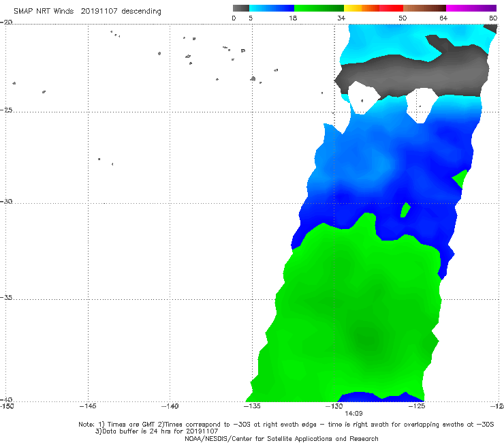This screenshot has height=443, width=504.
Task: Click the colorbar label '64'
Action: [x=443, y=18]
